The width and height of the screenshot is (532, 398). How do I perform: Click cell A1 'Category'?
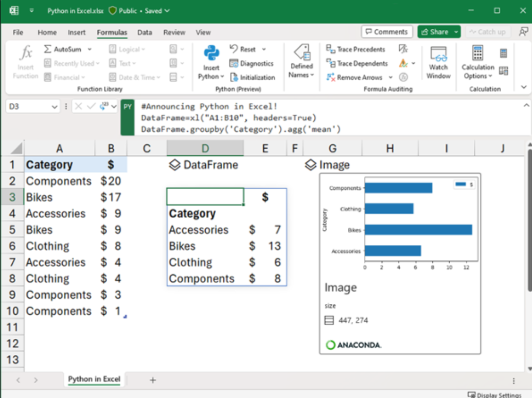click(x=60, y=165)
